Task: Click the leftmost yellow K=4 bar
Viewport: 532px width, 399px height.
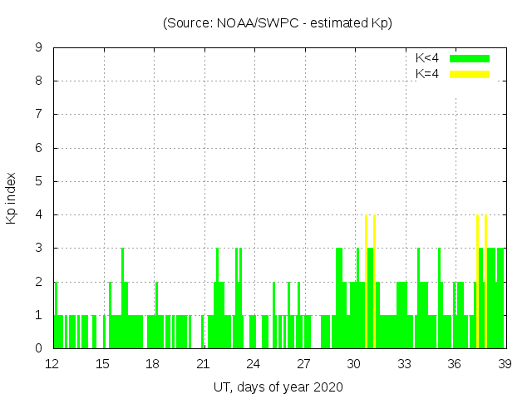Action: (x=366, y=283)
